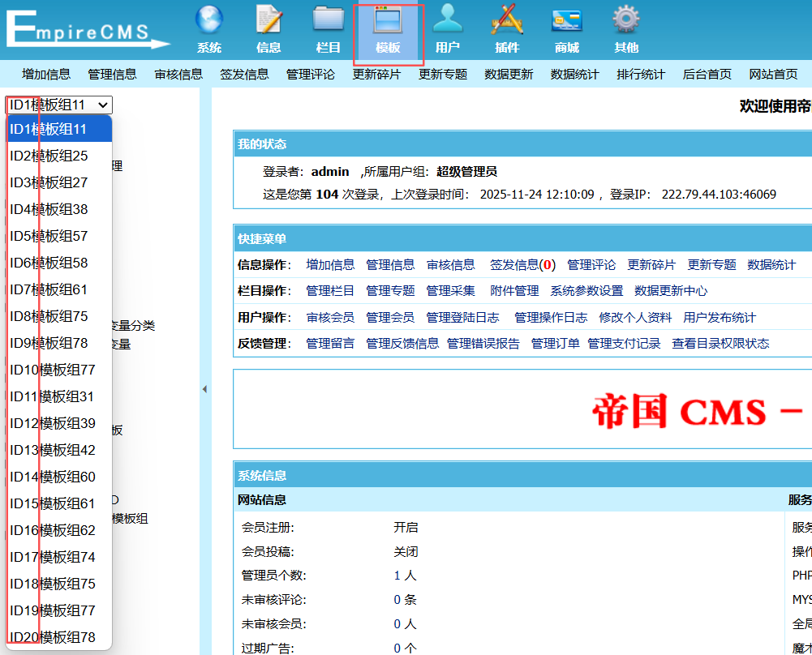Screen dimensions: 812x655
Task: Pick ID20模板组78 from the list
Action: tap(53, 637)
